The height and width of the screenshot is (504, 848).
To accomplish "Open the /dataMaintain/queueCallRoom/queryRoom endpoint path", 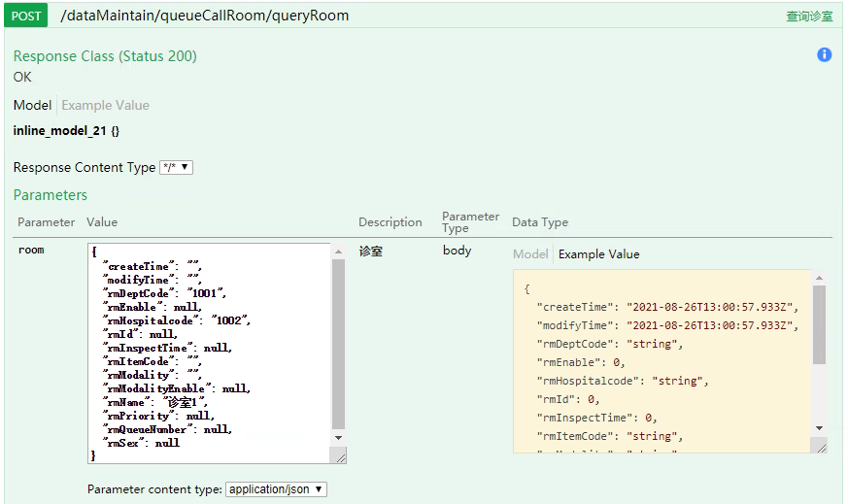I will (204, 16).
